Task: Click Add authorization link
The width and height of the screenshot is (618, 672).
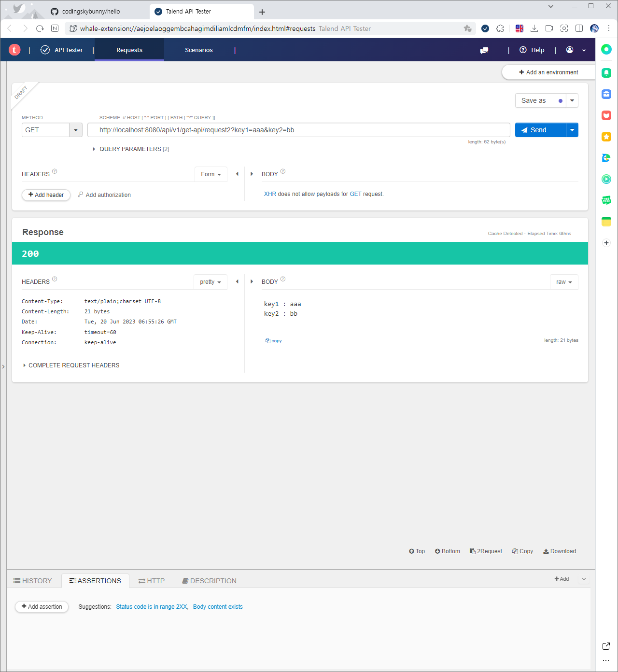Action: (104, 195)
